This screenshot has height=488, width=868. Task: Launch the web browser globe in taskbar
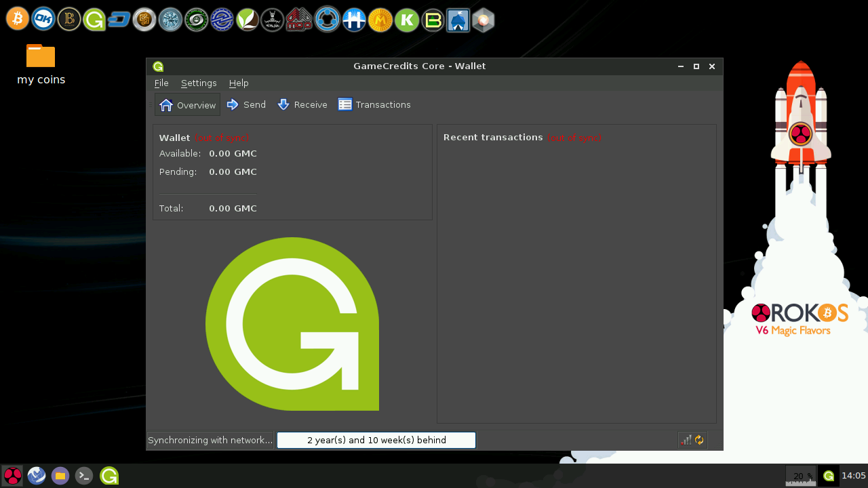37,476
